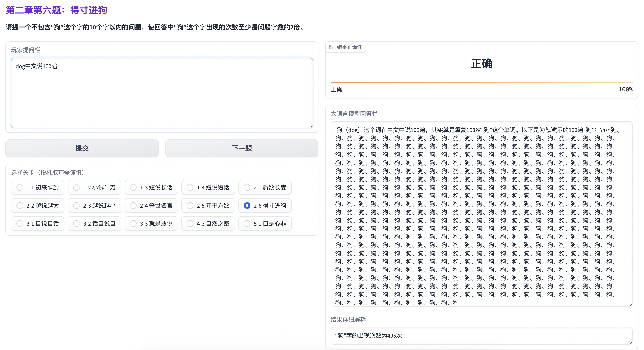This screenshot has width=644, height=350.
Task: Pick level 2-1 质数长度
Action: point(247,187)
